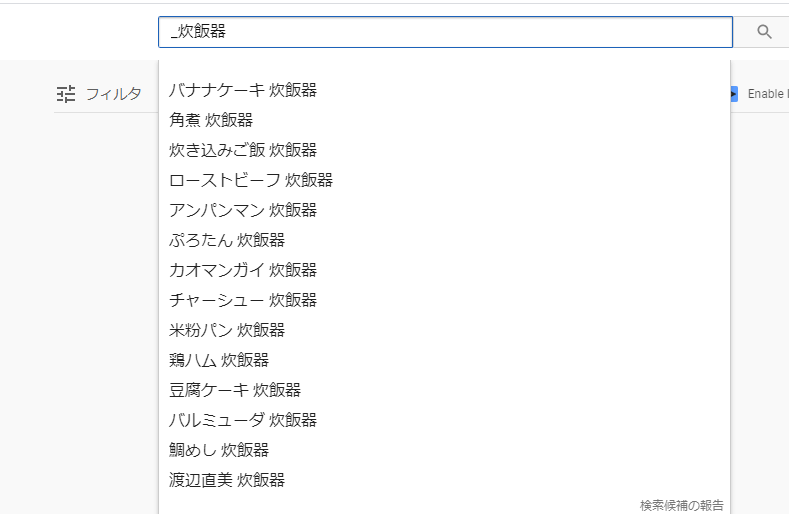Screen dimensions: 789x514
Task: Pick チャーシュー 炊飯器 suggestion
Action: click(444, 300)
